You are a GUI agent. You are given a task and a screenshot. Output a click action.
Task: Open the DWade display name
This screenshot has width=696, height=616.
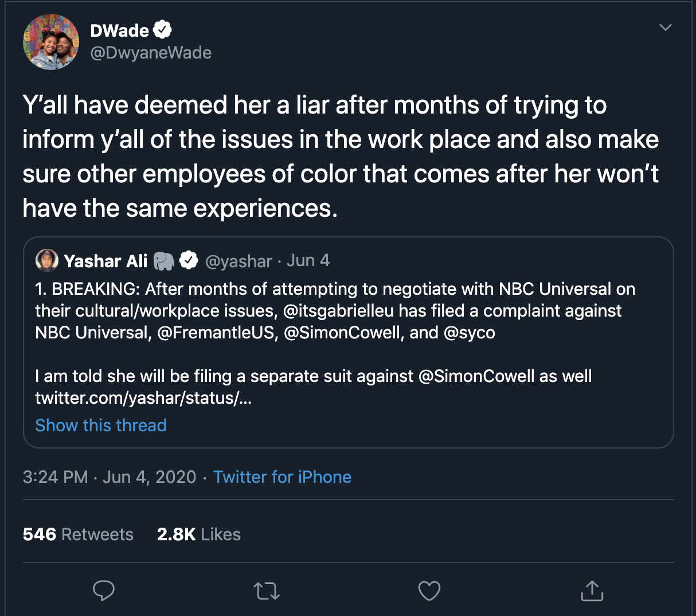pos(119,30)
